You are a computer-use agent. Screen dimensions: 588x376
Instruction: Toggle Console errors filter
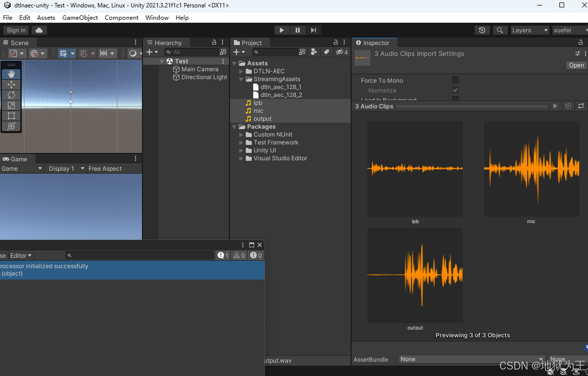point(256,256)
